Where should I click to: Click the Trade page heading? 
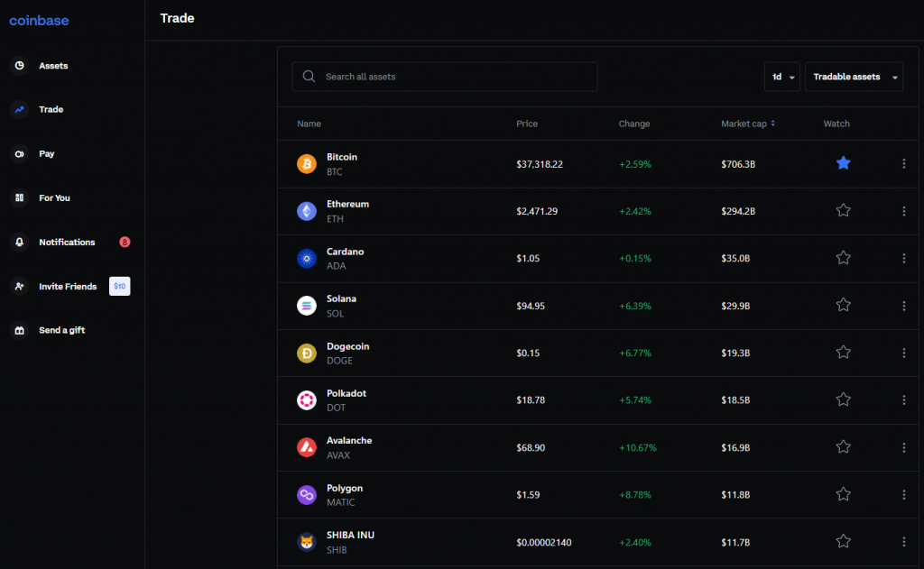(178, 18)
